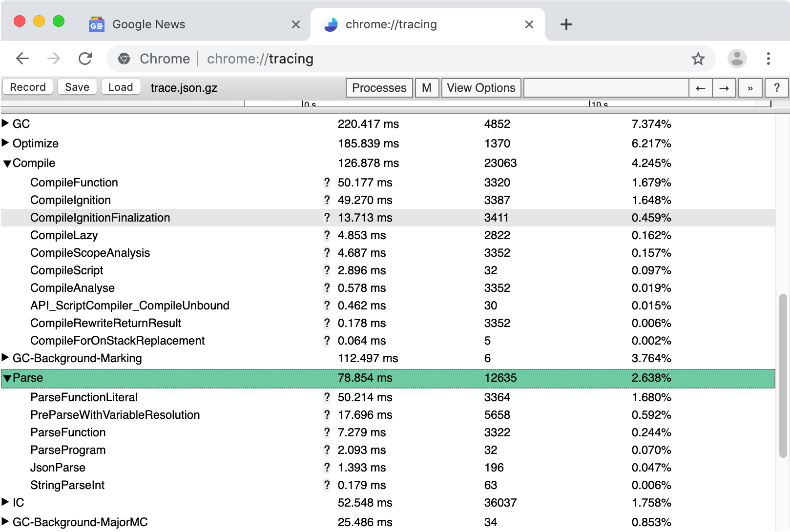Open tracing help with the question mark icon

pyautogui.click(x=777, y=88)
